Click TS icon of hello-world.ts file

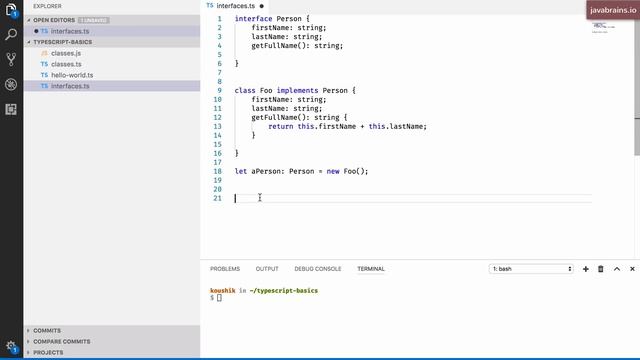(44, 75)
